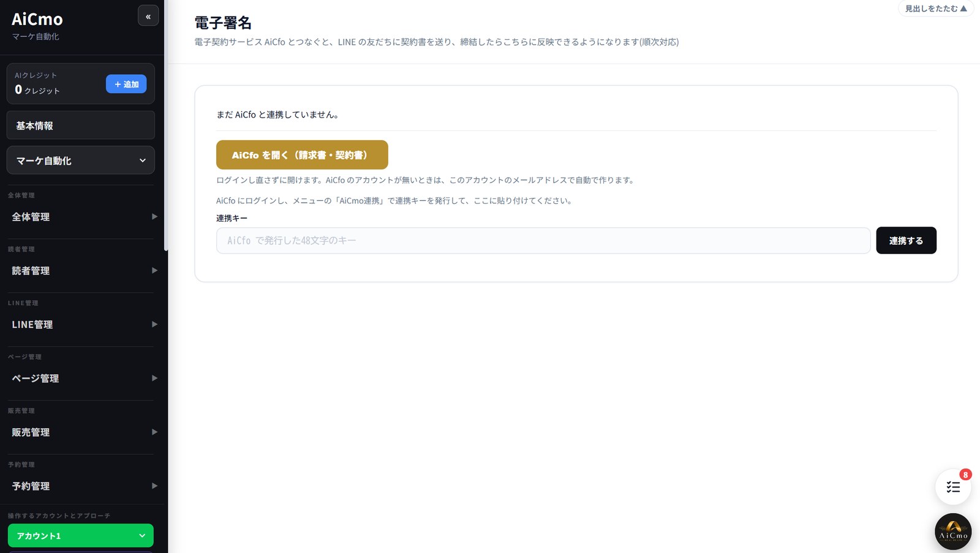
Task: Open the アカウント1 account dropdown
Action: tap(81, 536)
